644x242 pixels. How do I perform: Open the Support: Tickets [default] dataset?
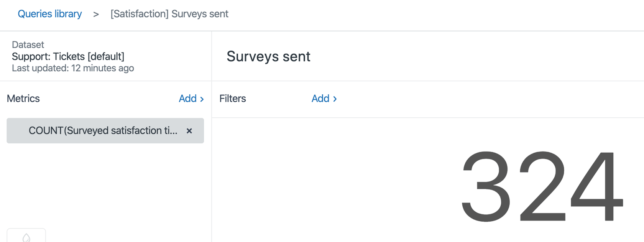67,56
